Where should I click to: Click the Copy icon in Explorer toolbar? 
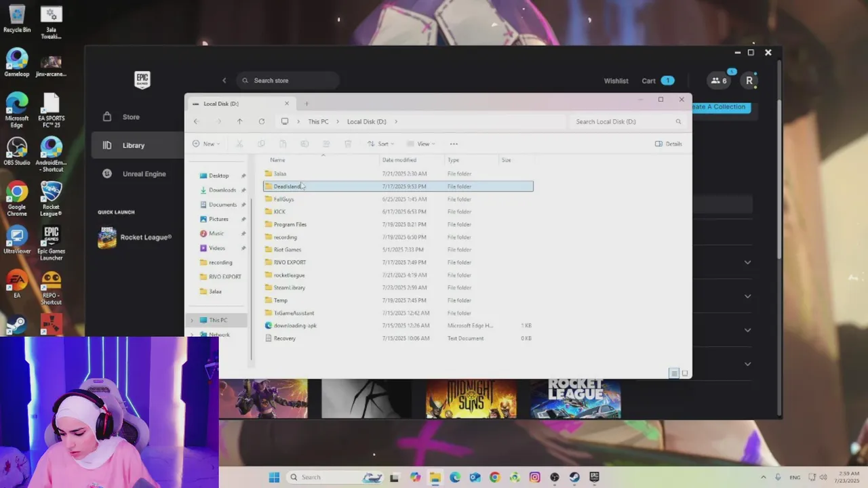point(261,144)
